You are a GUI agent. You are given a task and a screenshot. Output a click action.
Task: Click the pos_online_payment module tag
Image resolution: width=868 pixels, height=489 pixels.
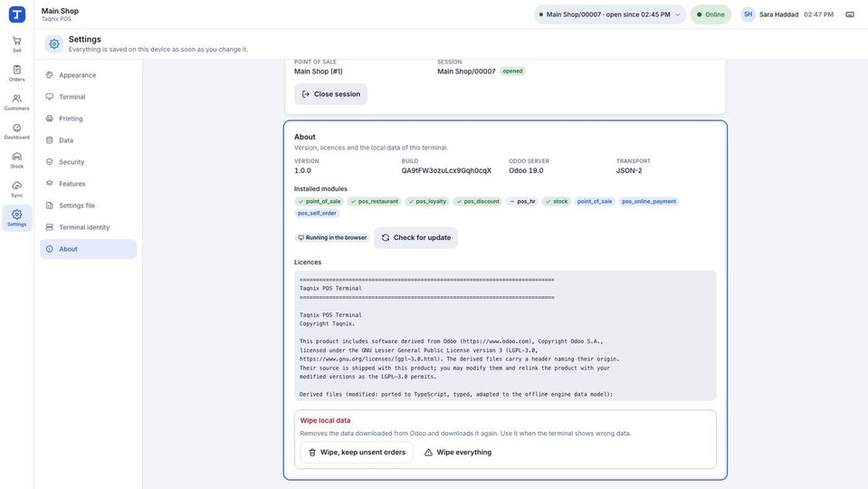649,202
